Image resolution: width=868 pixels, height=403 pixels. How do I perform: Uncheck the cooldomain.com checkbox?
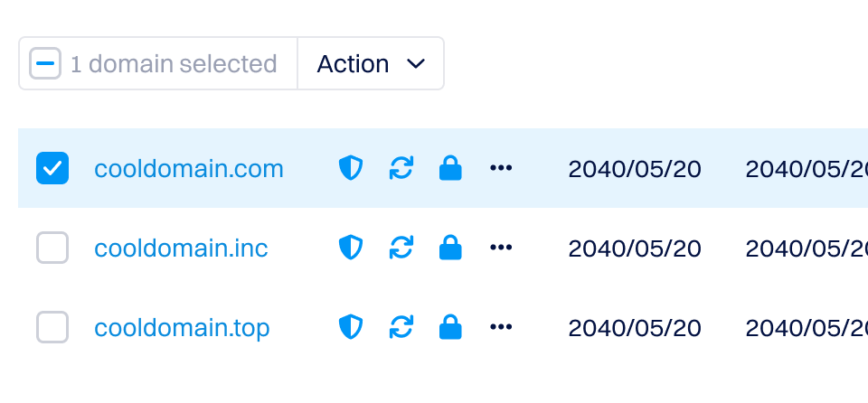(x=52, y=168)
